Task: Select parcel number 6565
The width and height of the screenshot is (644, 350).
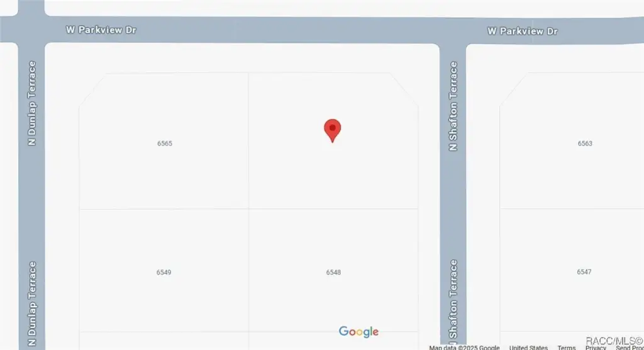Action: pyautogui.click(x=165, y=144)
